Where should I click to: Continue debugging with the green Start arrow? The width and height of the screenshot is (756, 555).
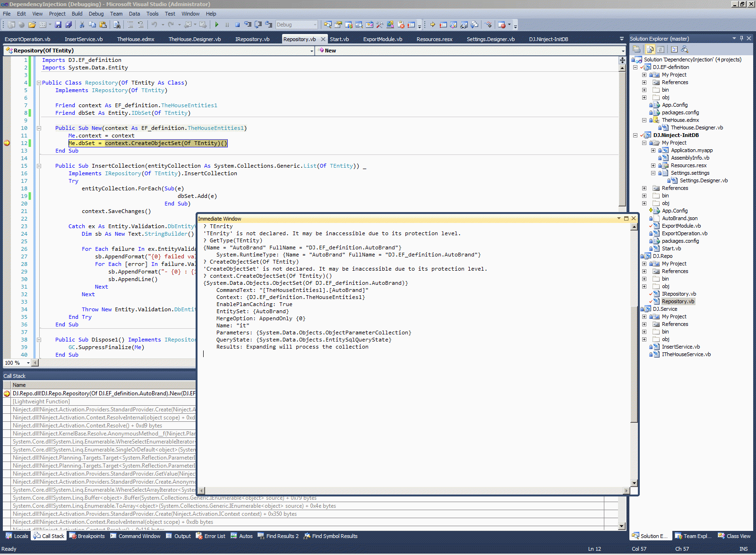(x=216, y=25)
